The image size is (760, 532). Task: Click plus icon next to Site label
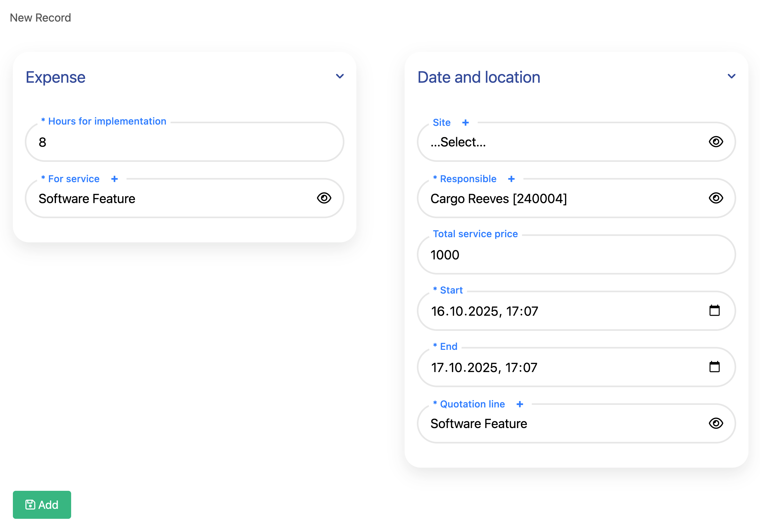(x=465, y=123)
